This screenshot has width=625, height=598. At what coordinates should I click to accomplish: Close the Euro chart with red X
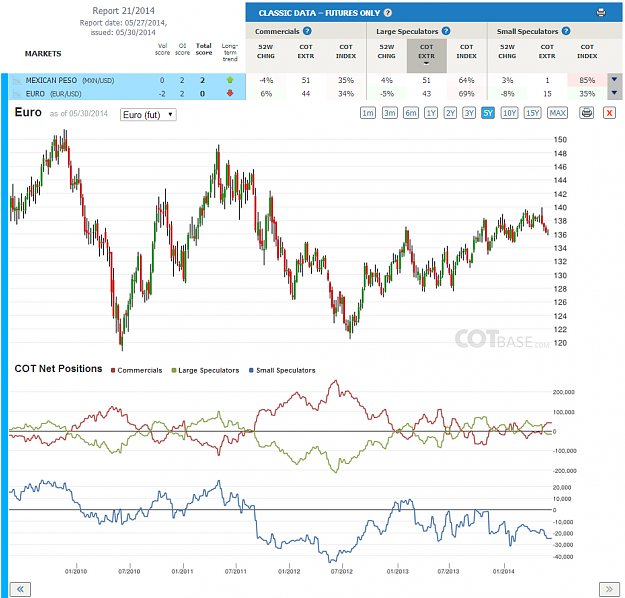pos(609,113)
